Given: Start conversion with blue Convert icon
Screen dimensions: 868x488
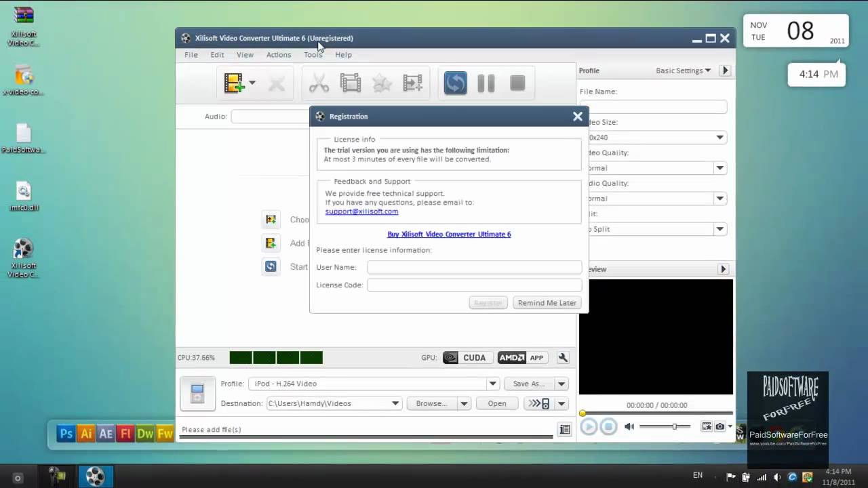Looking at the screenshot, I should coord(455,83).
